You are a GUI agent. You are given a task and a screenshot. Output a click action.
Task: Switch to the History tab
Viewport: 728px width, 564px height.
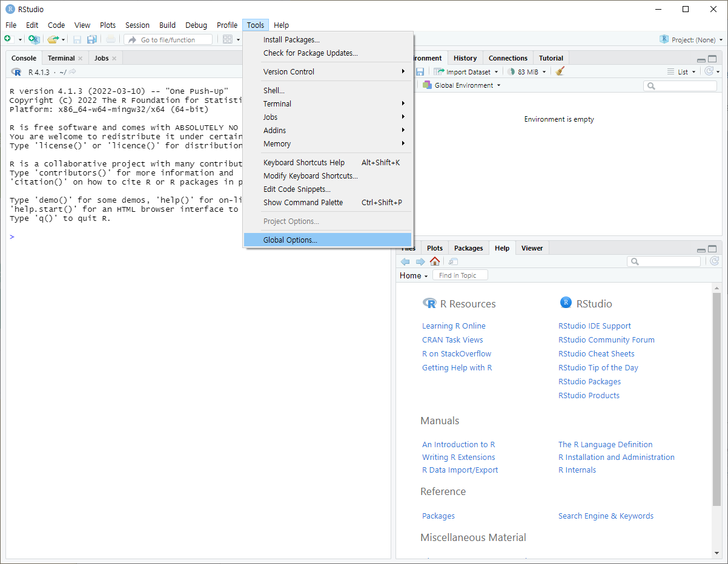(465, 58)
